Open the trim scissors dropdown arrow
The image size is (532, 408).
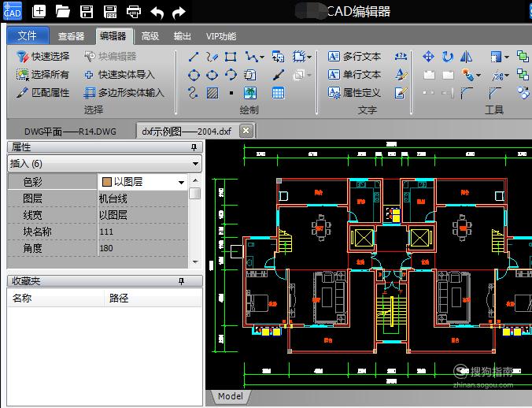507,75
